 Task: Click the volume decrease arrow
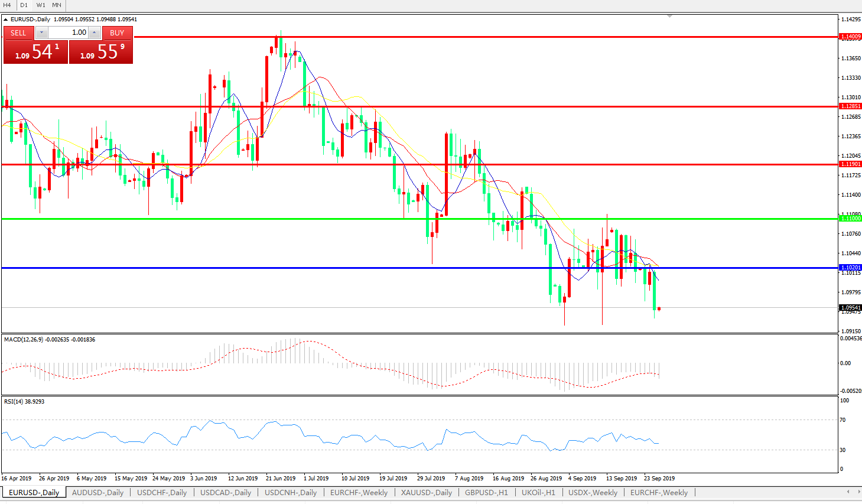41,32
